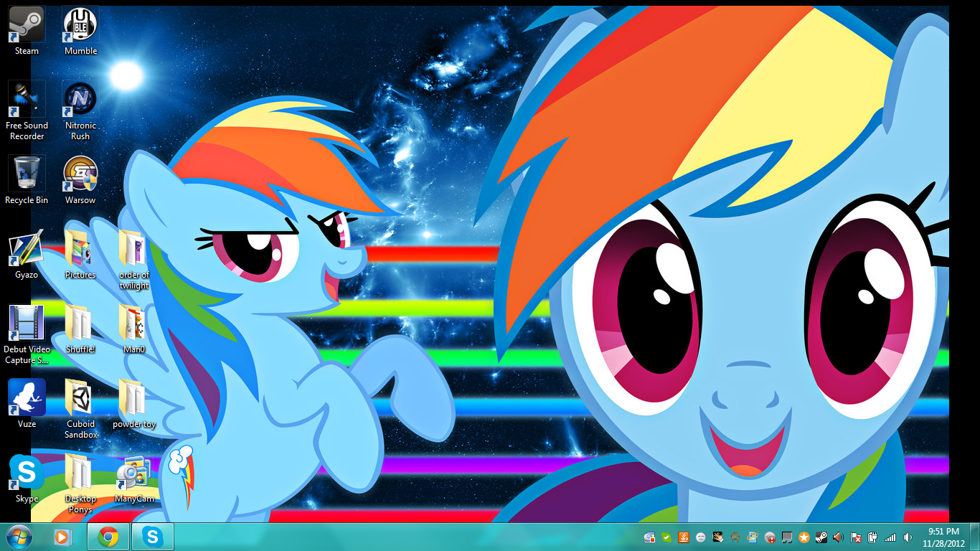980x551 pixels.
Task: Click the orange star tray icon
Action: point(804,537)
